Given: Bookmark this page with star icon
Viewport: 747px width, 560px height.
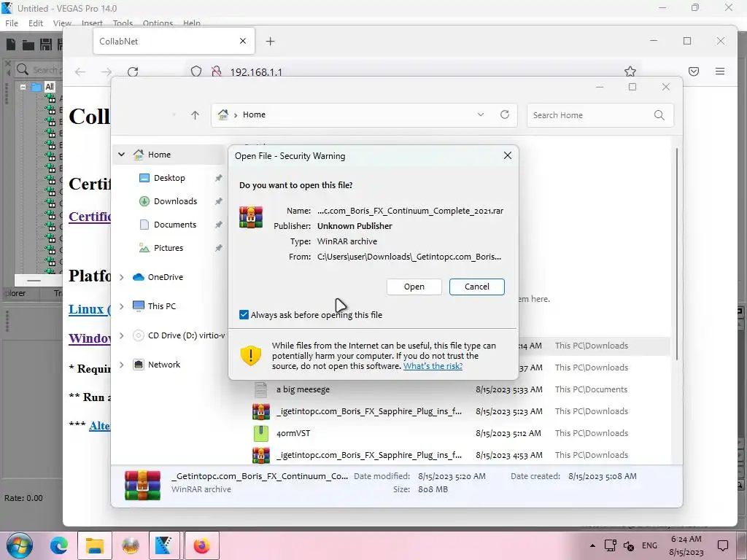Looking at the screenshot, I should [x=630, y=71].
